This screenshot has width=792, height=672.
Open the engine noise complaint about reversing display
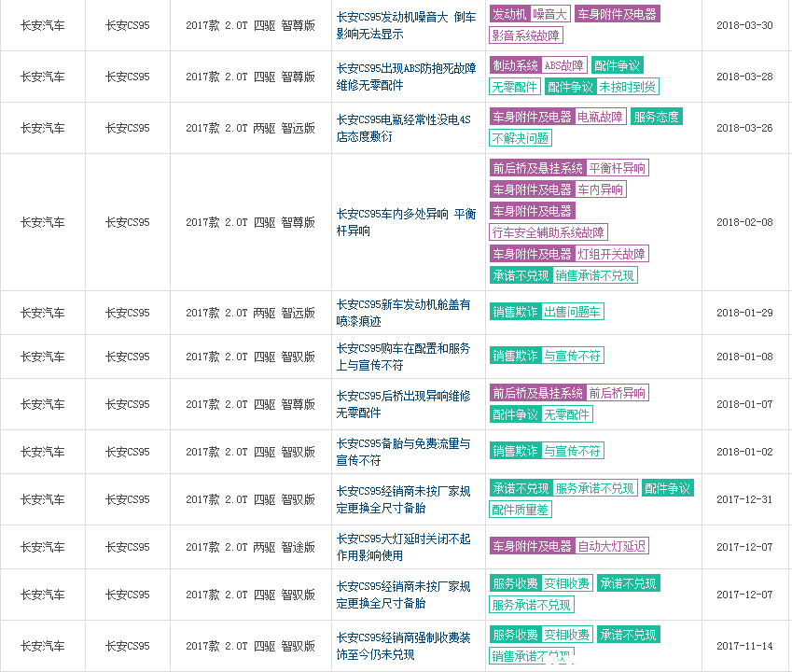[406, 24]
